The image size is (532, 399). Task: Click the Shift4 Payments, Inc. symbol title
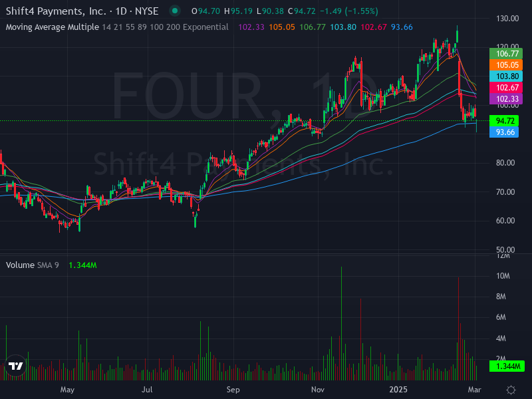coord(82,11)
